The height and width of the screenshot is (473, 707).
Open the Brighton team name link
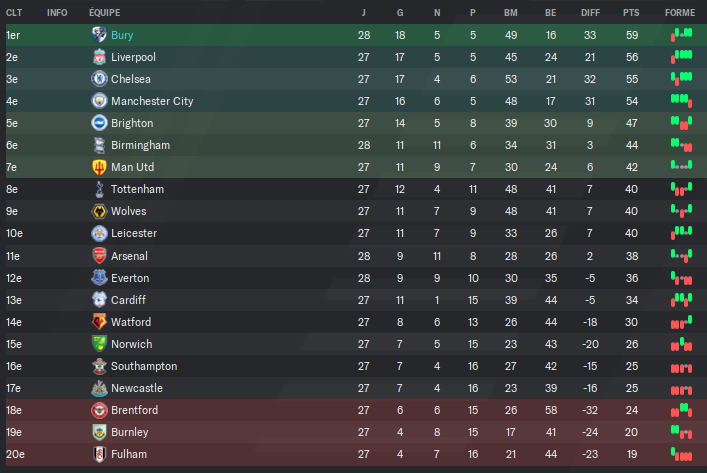pyautogui.click(x=132, y=123)
